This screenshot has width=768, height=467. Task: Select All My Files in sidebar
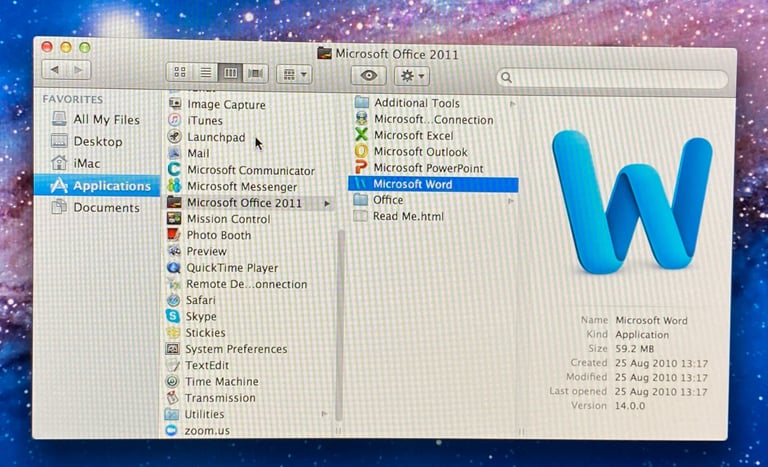95,119
